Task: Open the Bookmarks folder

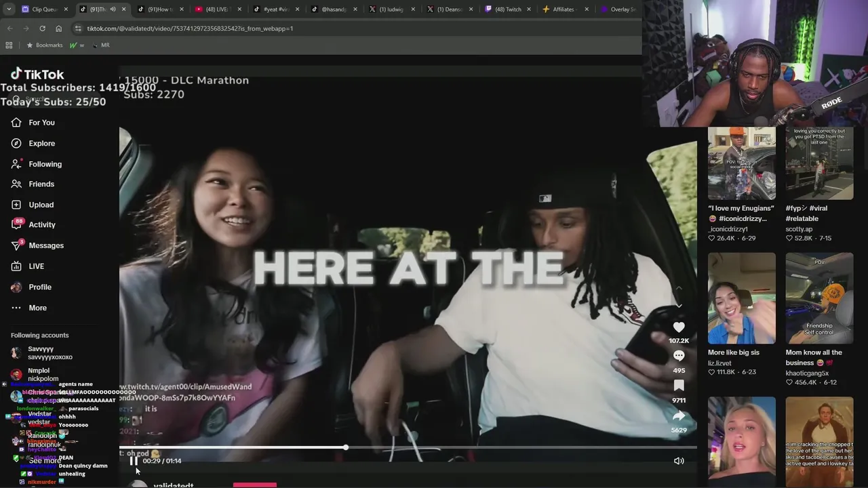Action: tap(45, 45)
